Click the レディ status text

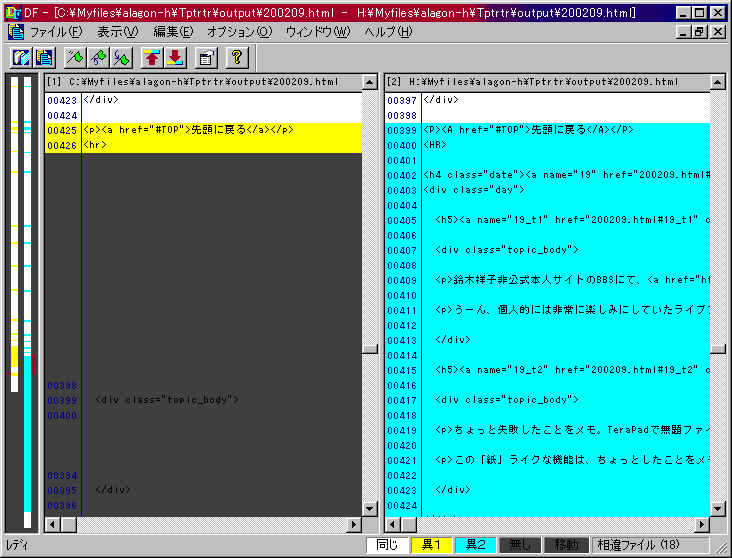(17, 545)
